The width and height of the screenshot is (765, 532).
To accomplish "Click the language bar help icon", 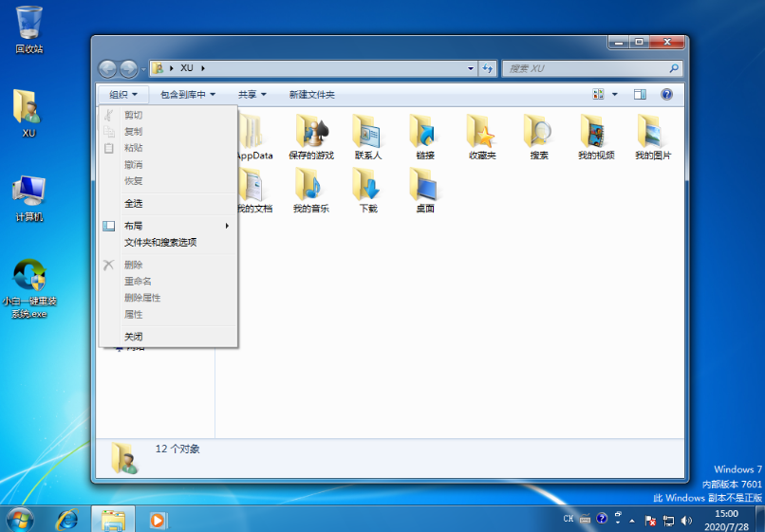I will tap(602, 518).
